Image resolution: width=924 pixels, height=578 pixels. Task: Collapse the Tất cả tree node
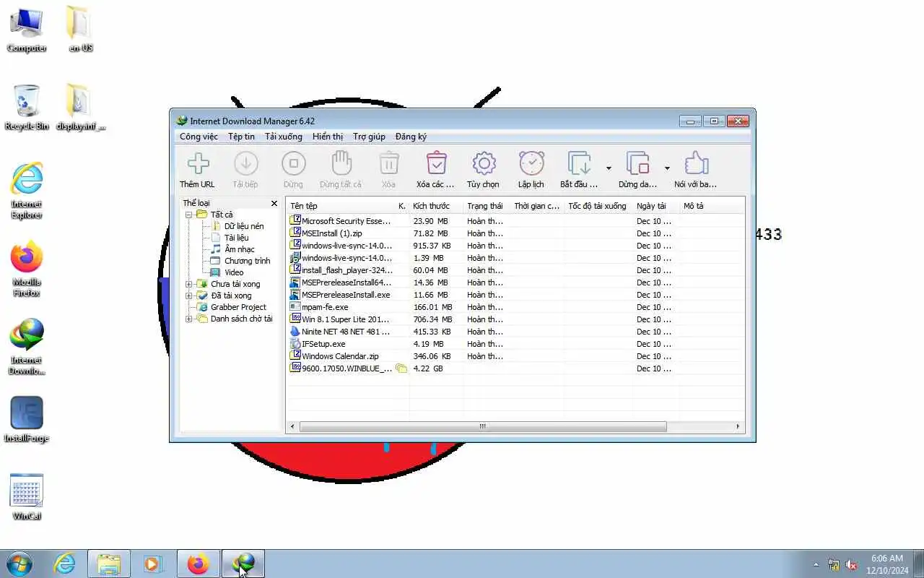[x=188, y=215]
